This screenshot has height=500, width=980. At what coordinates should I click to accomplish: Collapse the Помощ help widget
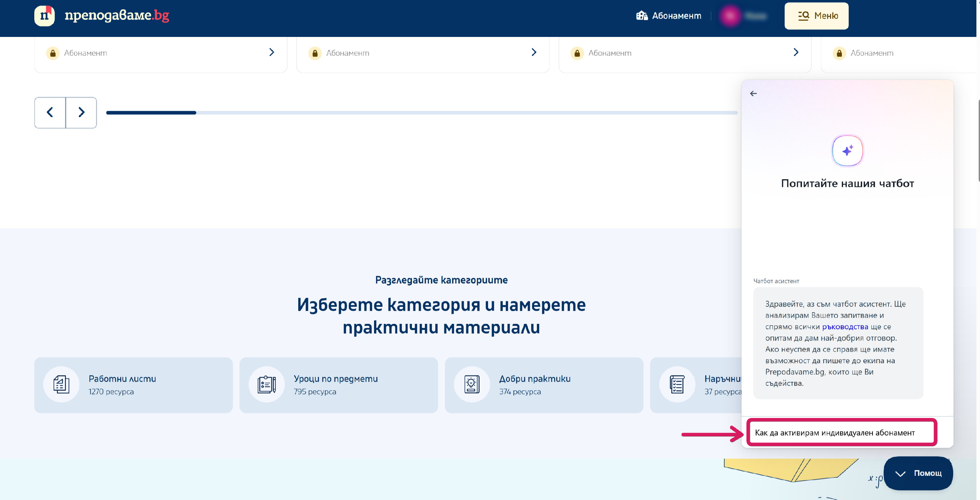918,473
